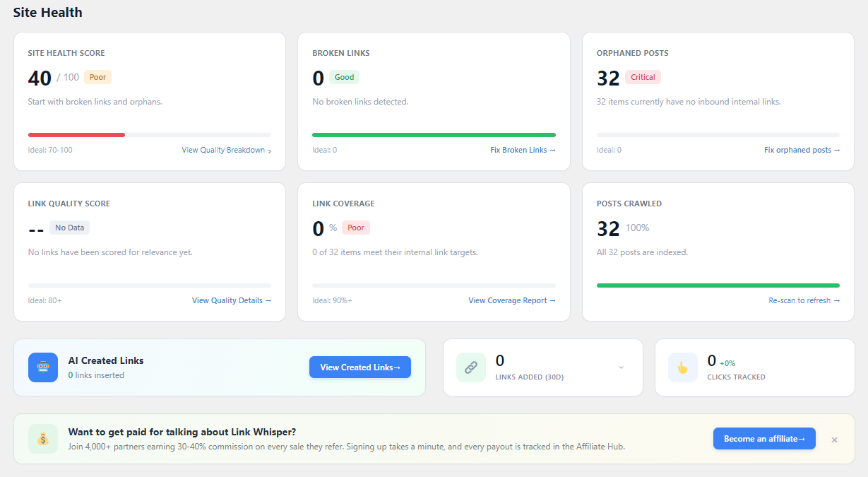868x477 pixels.
Task: Click the Clicks Tracked label
Action: tap(737, 377)
